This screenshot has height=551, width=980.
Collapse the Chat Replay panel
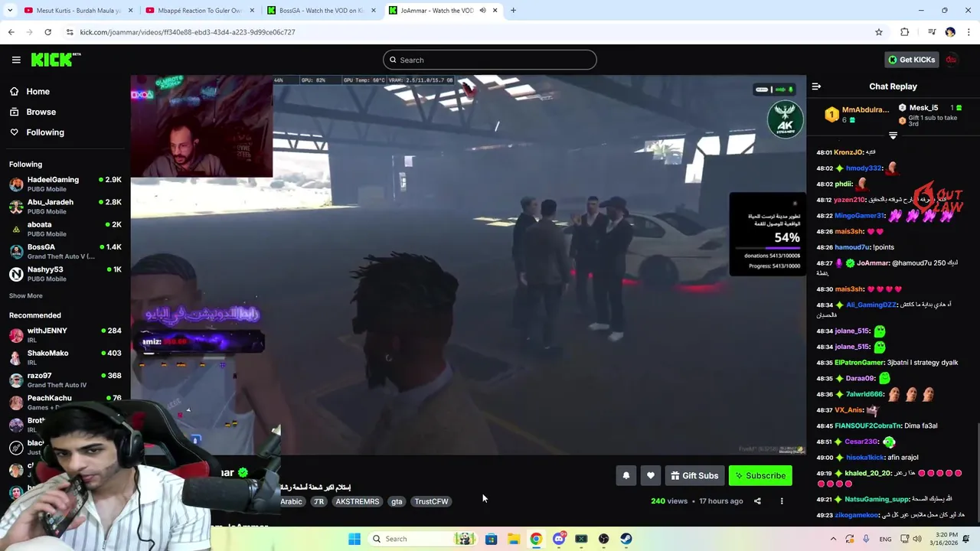point(816,86)
